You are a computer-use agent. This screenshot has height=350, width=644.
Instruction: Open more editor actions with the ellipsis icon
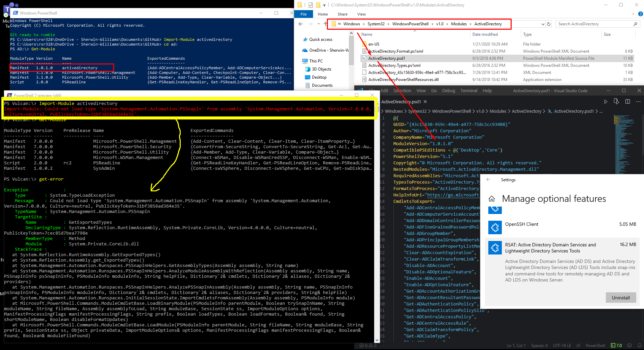click(638, 101)
